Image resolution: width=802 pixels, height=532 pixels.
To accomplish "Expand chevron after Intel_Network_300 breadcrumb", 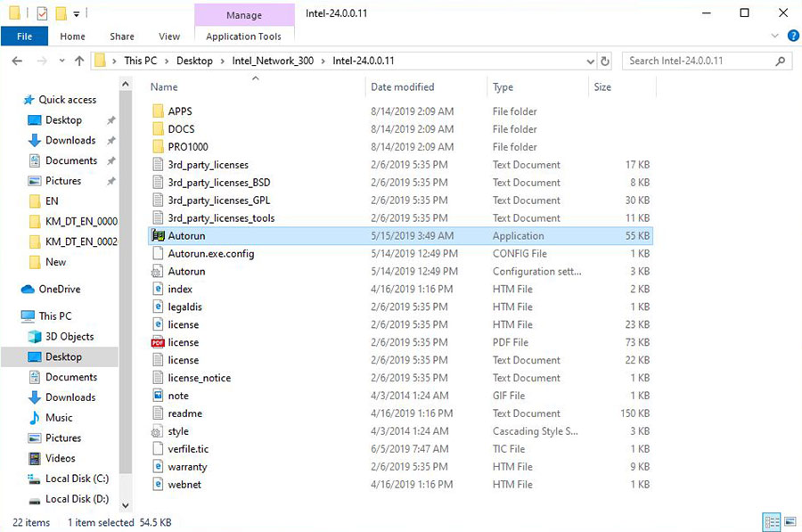I will (x=323, y=61).
